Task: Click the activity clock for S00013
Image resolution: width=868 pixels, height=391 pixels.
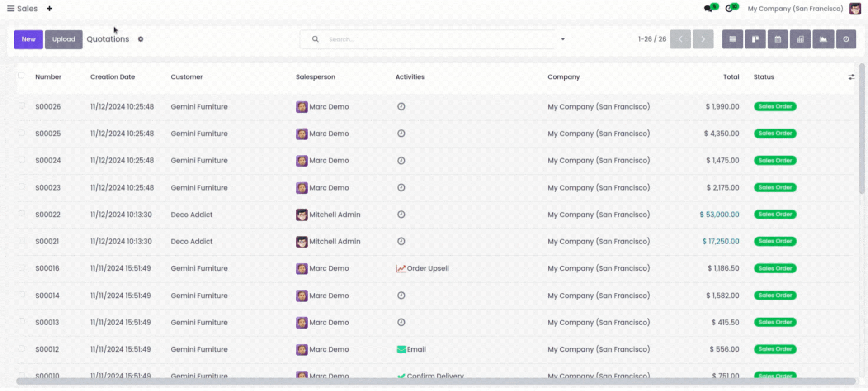Action: [x=401, y=323]
